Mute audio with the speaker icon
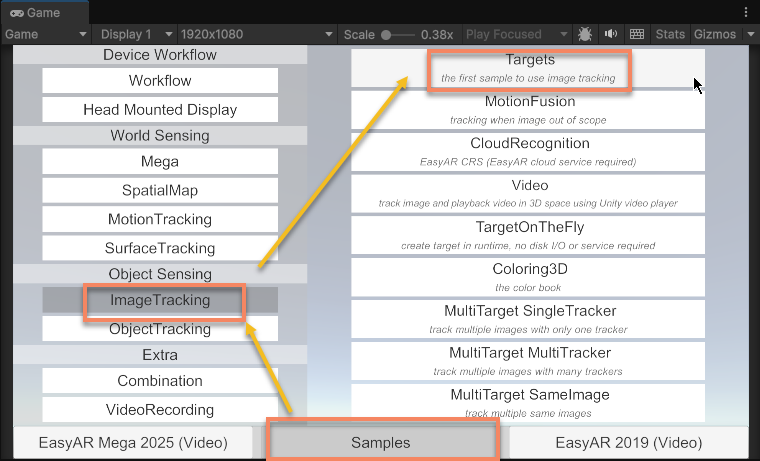 coord(611,35)
